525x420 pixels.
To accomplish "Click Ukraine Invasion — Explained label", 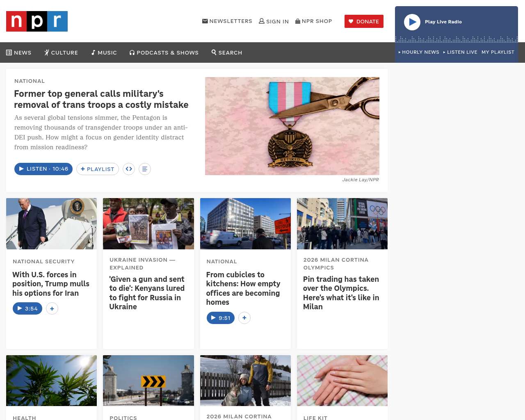I will point(142,263).
